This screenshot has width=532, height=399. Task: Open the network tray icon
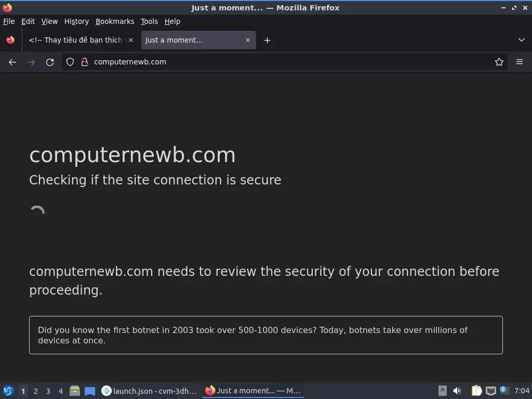coord(491,391)
